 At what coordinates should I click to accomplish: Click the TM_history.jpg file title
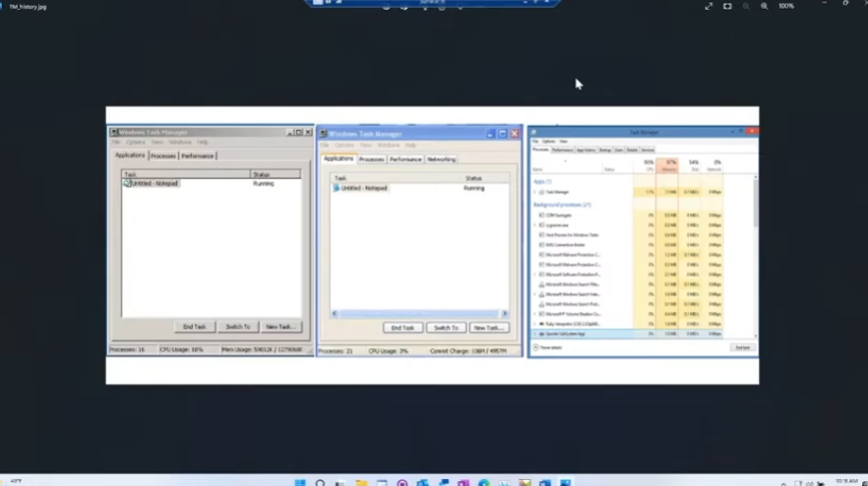coord(28,7)
